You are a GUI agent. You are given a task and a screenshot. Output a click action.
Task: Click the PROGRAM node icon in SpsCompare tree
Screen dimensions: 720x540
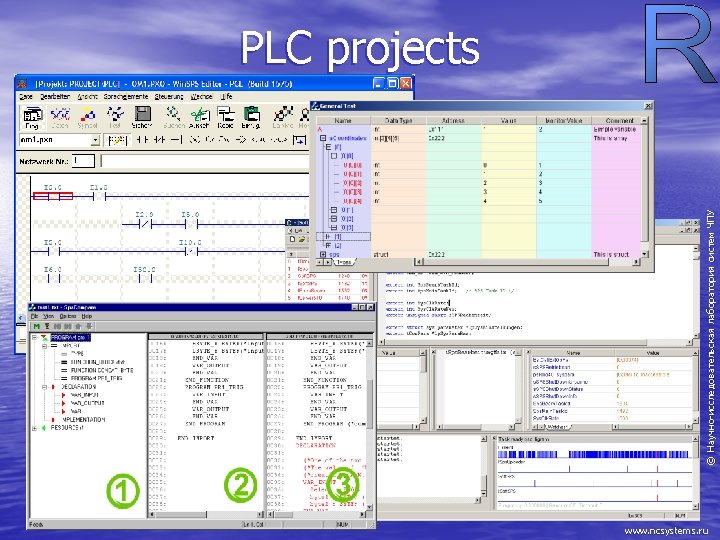click(45, 338)
